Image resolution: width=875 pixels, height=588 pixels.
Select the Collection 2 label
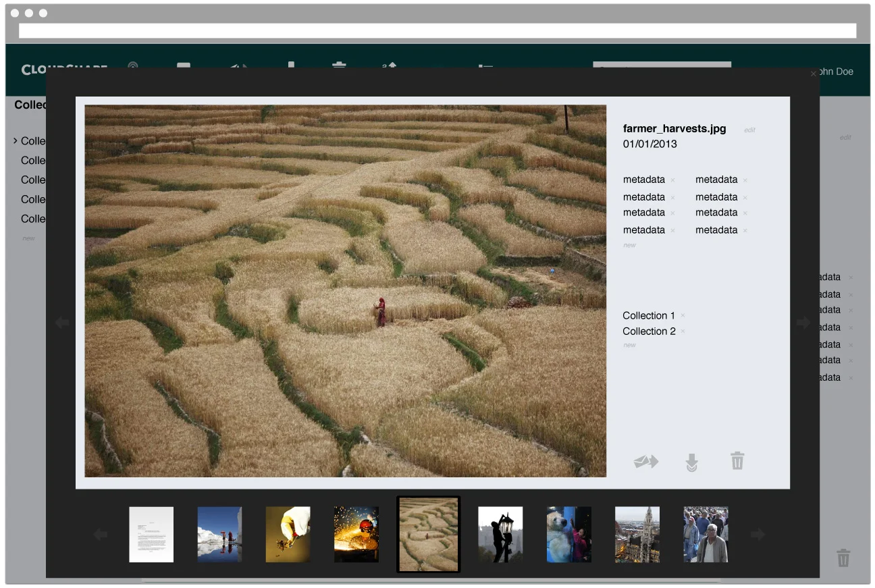[x=649, y=331]
